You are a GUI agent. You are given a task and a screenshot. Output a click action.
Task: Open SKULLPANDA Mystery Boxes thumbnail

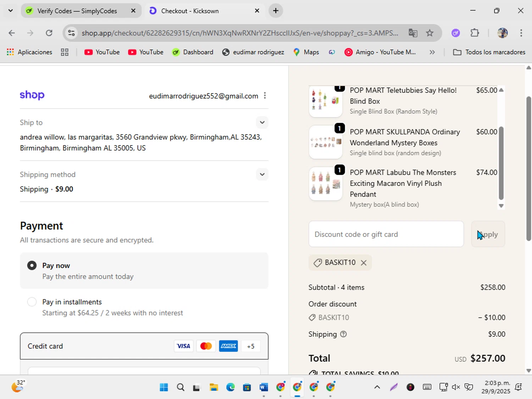click(326, 142)
